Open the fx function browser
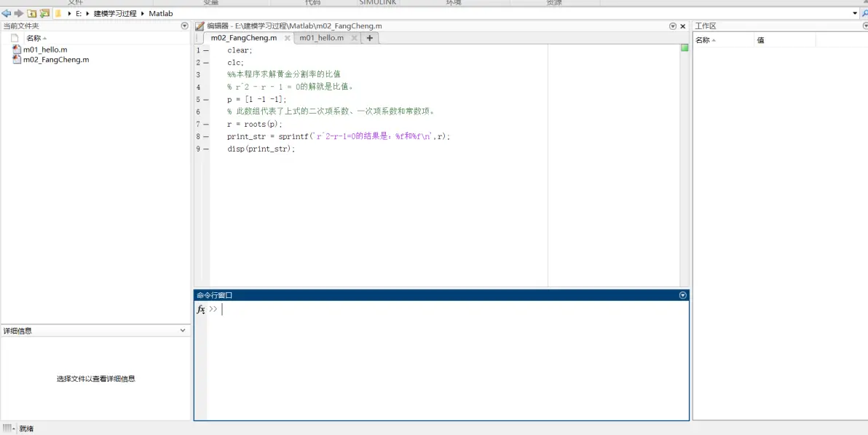868x435 pixels. coord(201,309)
